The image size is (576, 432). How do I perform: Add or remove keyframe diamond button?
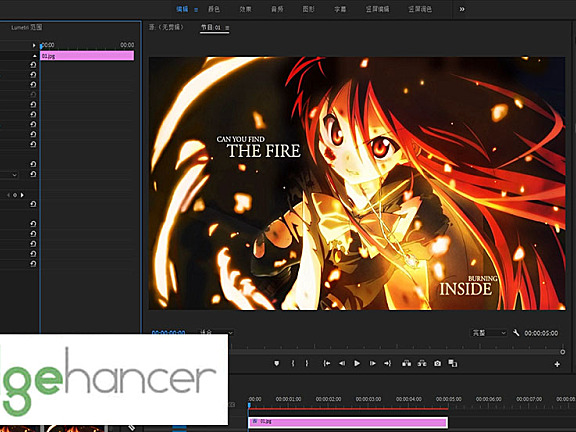click(15, 195)
